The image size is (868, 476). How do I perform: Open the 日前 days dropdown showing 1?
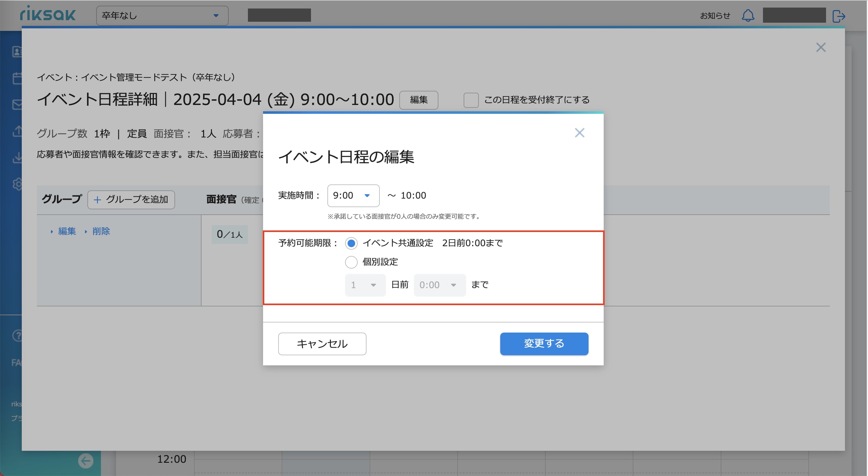pyautogui.click(x=365, y=285)
